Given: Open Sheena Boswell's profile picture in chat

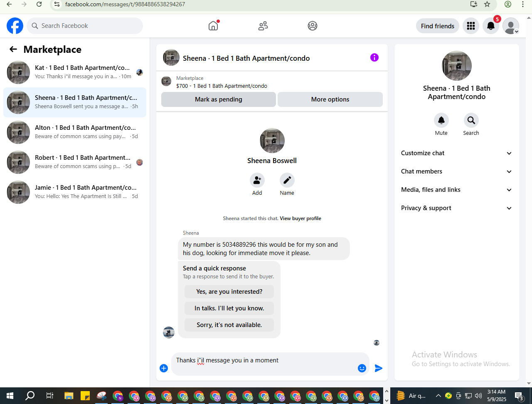Looking at the screenshot, I should pos(272,141).
